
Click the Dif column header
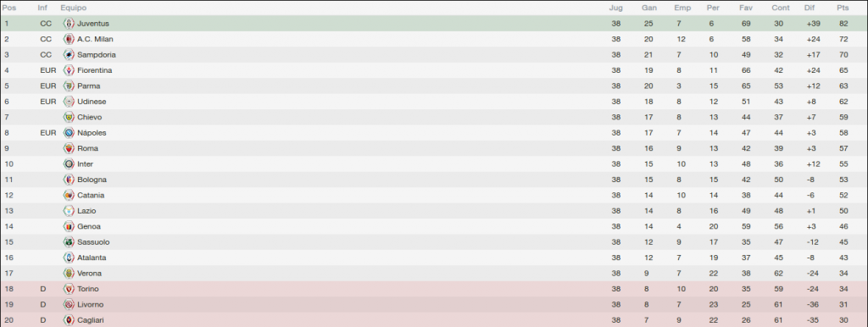point(810,8)
